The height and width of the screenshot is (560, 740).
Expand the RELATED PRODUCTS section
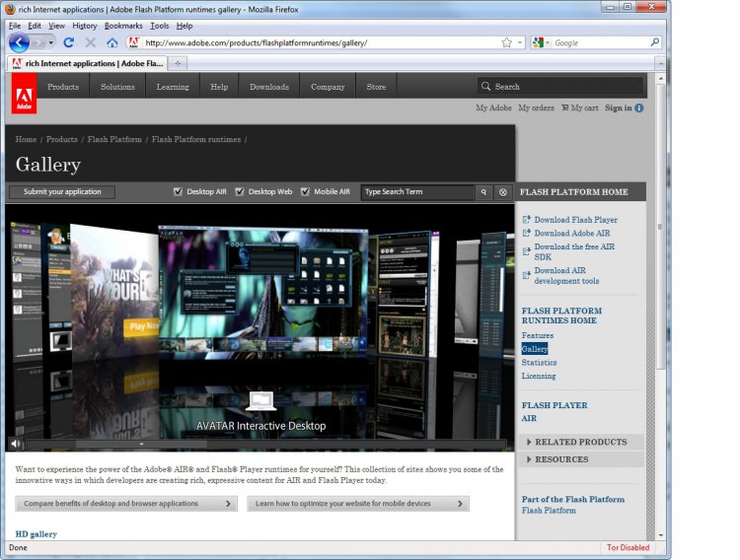coord(581,442)
